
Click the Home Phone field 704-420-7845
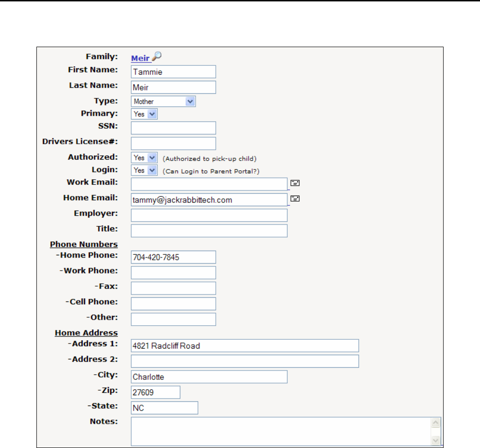pyautogui.click(x=173, y=257)
